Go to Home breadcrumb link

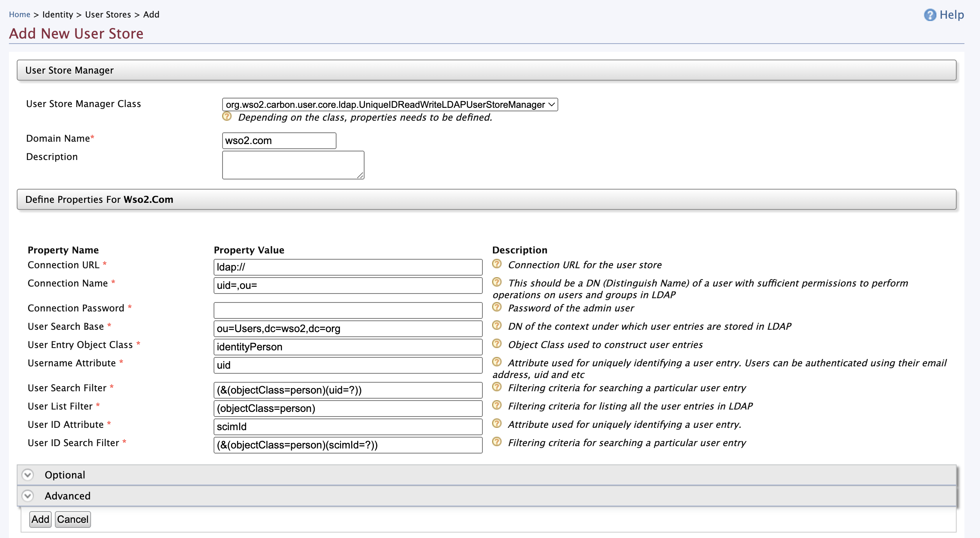click(x=19, y=14)
